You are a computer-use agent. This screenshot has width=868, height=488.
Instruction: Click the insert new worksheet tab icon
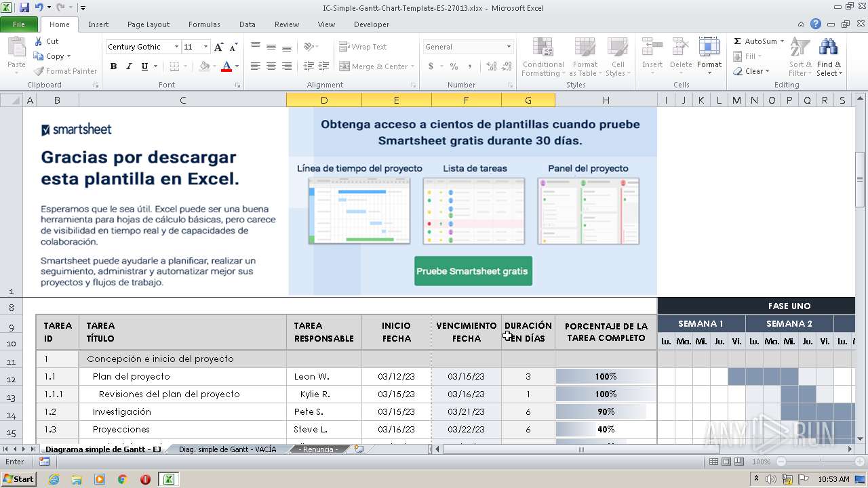(359, 449)
